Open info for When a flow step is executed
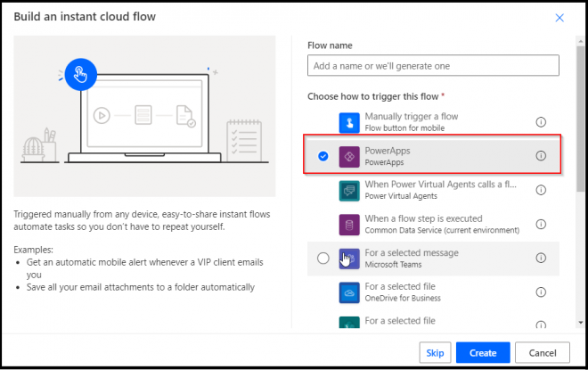Screen dimensions: 588x370 (x=541, y=224)
